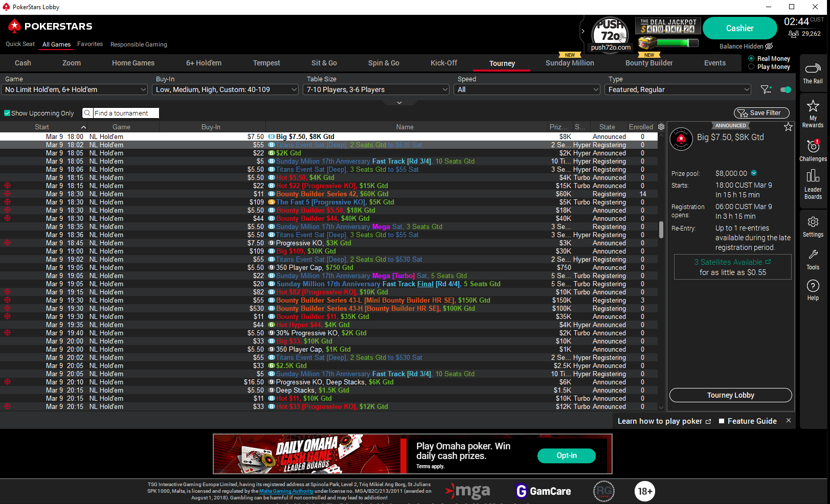Image resolution: width=830 pixels, height=504 pixels.
Task: Click the Find a tournament search field
Action: coord(126,113)
